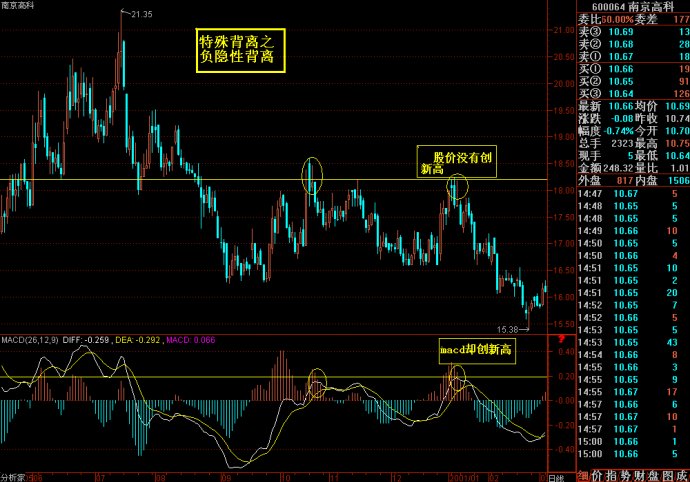This screenshot has width=690, height=482.
Task: Select the 14:50 10.66 tick with volume 4
Action: [628, 256]
